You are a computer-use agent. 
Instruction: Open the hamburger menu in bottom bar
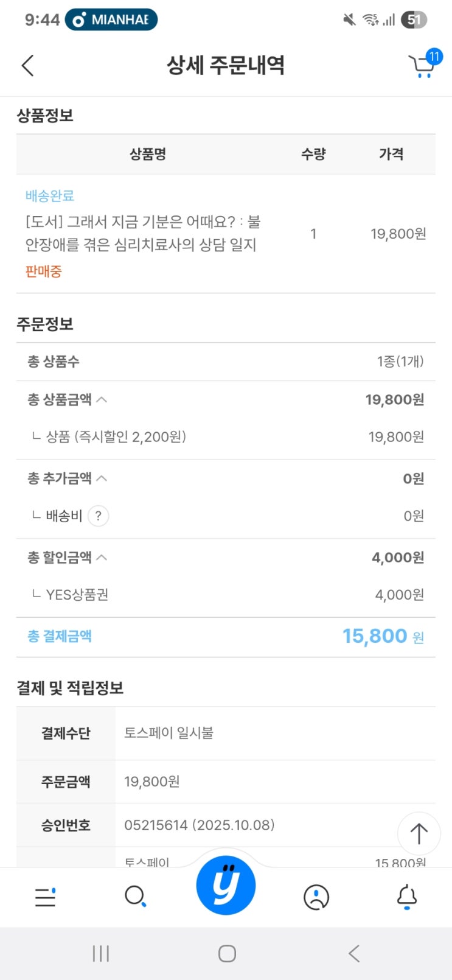pos(46,897)
